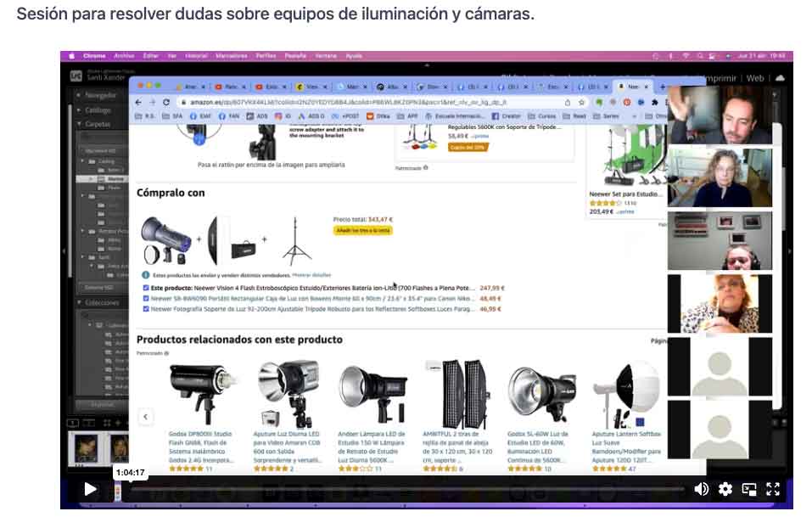
Task: Open the Instagram IG bookmark
Action: [283, 116]
